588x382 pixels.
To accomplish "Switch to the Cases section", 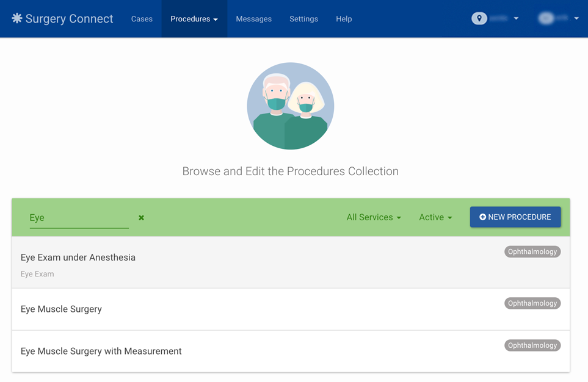I will pos(142,19).
